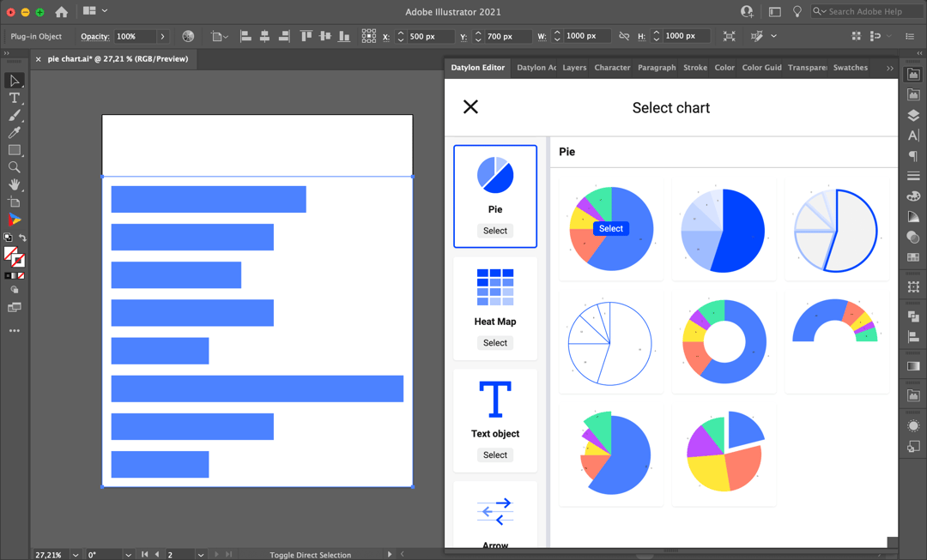Screen dimensions: 927x560
Task: Activate the Paintbrush tool
Action: click(15, 116)
